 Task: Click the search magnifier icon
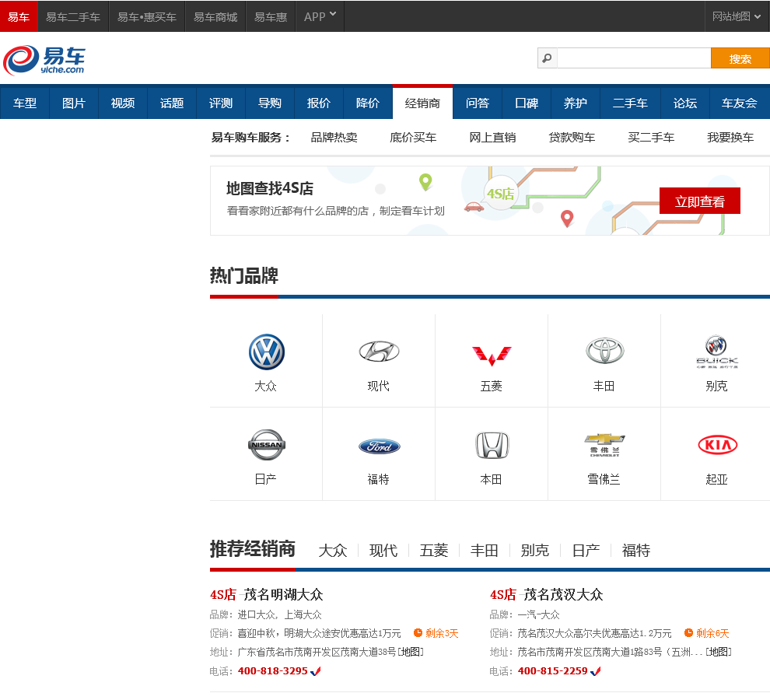(547, 58)
